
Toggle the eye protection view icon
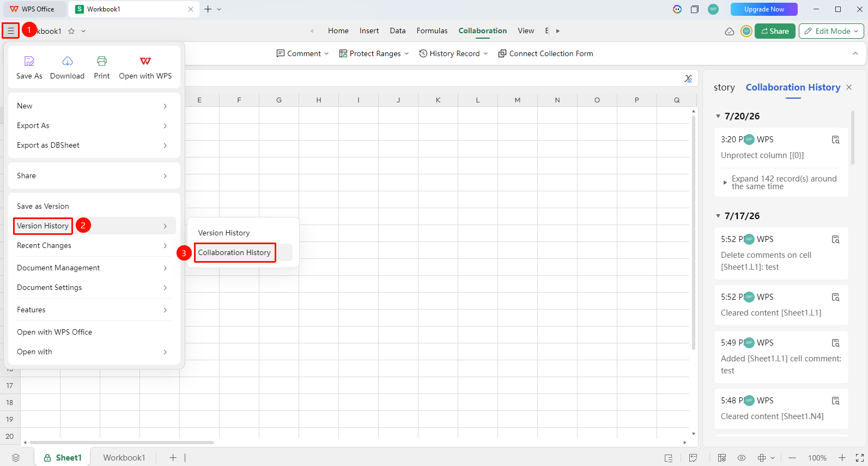[x=742, y=458]
